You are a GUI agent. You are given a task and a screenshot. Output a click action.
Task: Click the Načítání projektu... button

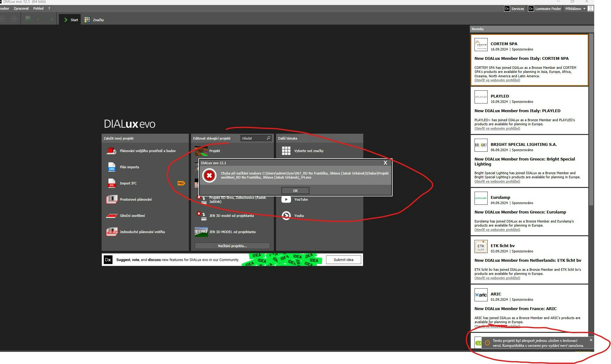tap(232, 246)
